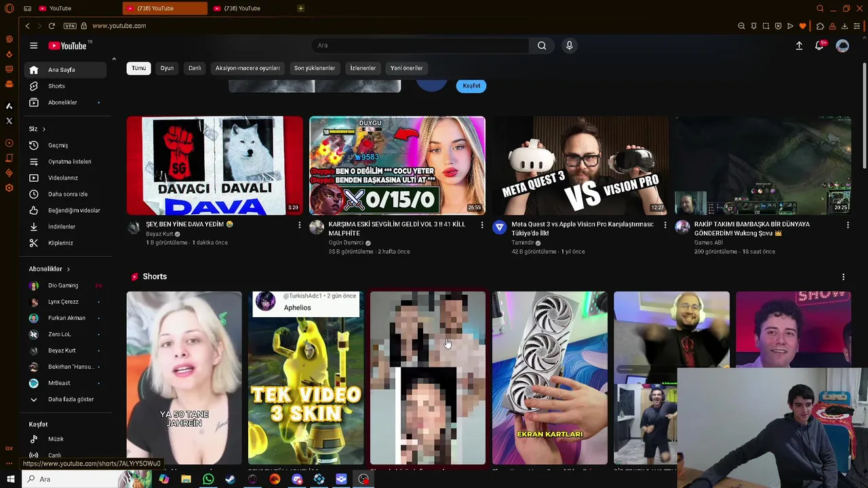Screen dimensions: 868x488
Task: Open Abonelikler in the sidebar
Action: [x=65, y=102]
